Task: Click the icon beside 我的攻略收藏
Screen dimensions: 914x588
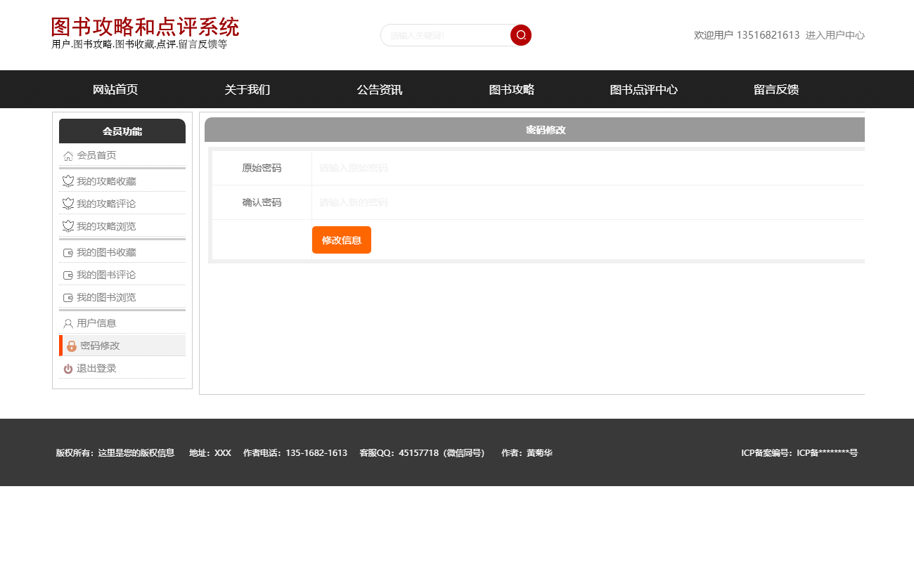Action: coord(68,181)
